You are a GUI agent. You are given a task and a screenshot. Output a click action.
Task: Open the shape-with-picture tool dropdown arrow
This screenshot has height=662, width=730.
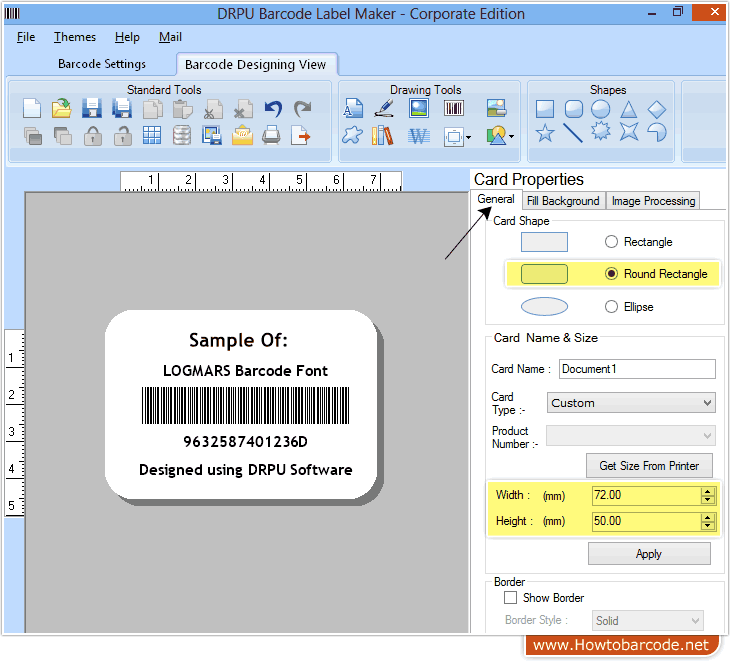point(512,136)
